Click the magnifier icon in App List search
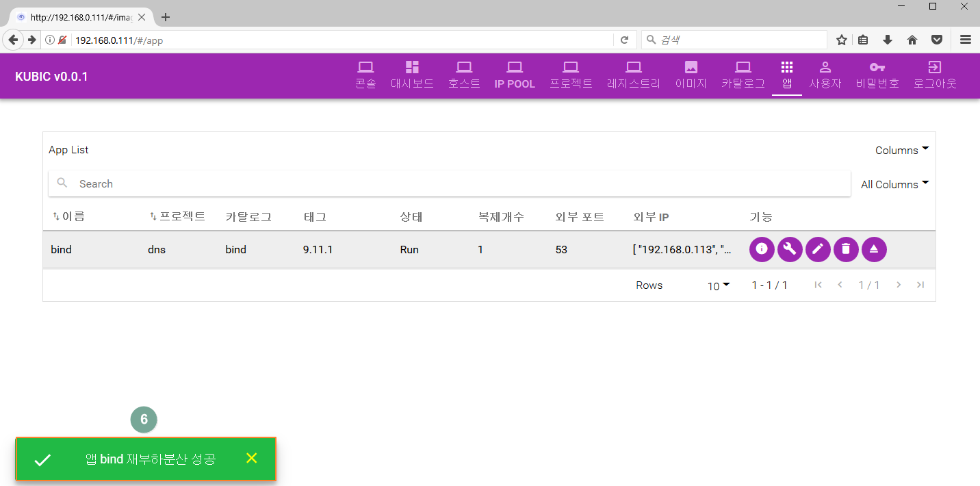Image resolution: width=980 pixels, height=486 pixels. pyautogui.click(x=62, y=183)
